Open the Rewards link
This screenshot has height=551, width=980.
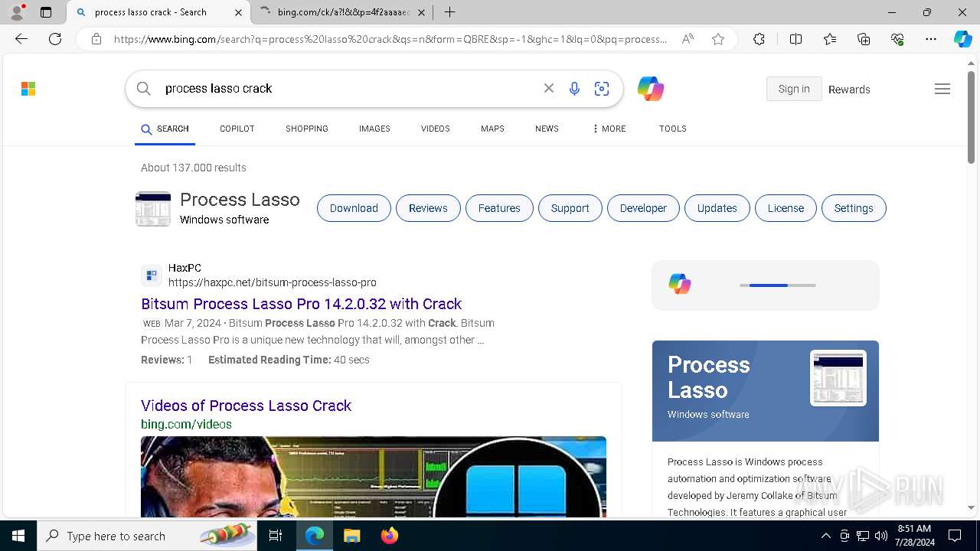pos(849,90)
